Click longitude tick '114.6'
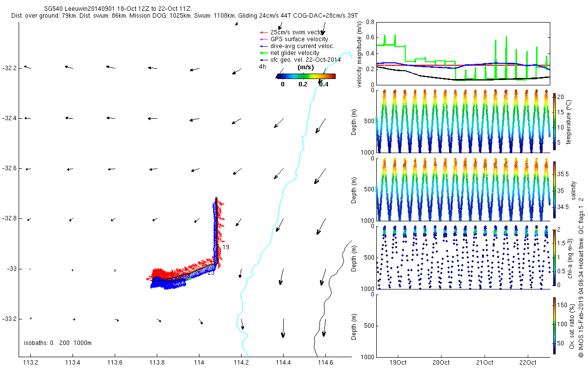This screenshot has width=588, height=368. pos(325,363)
